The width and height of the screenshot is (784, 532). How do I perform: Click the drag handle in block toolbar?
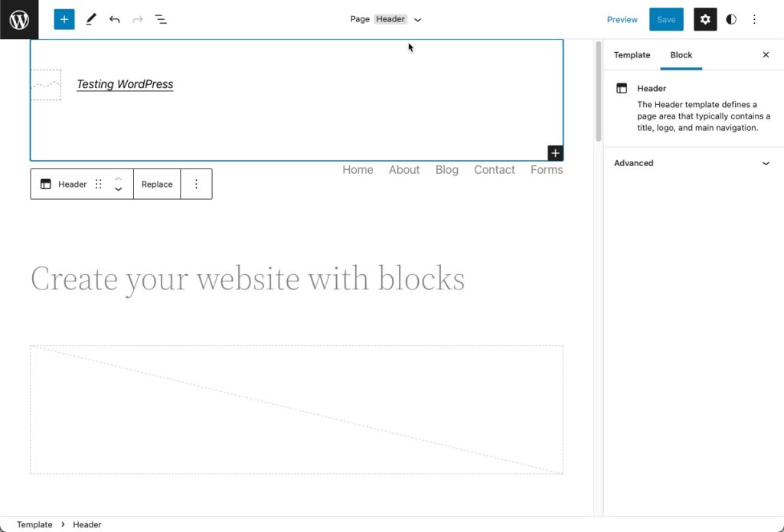tap(98, 184)
